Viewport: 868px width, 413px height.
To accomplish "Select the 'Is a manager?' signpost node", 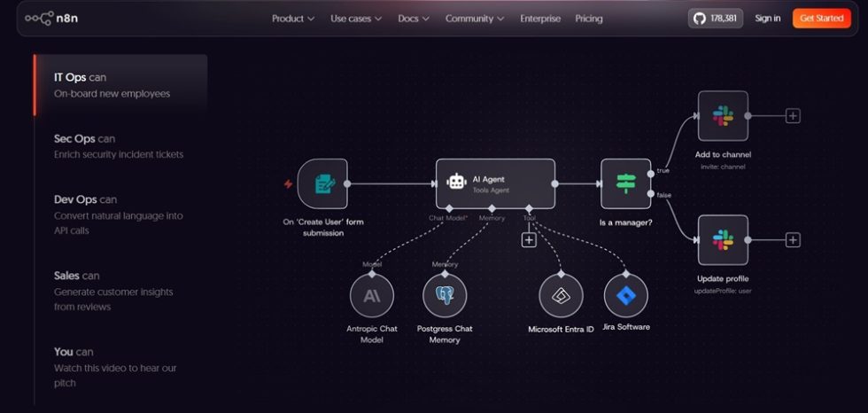I will point(625,183).
